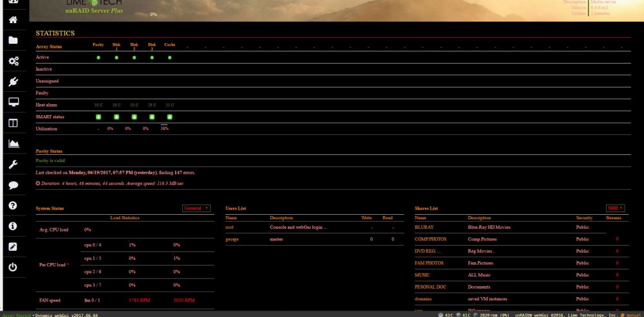The image size is (644, 317).
Task: Click the monitor icon in the sidebar
Action: pyautogui.click(x=13, y=102)
